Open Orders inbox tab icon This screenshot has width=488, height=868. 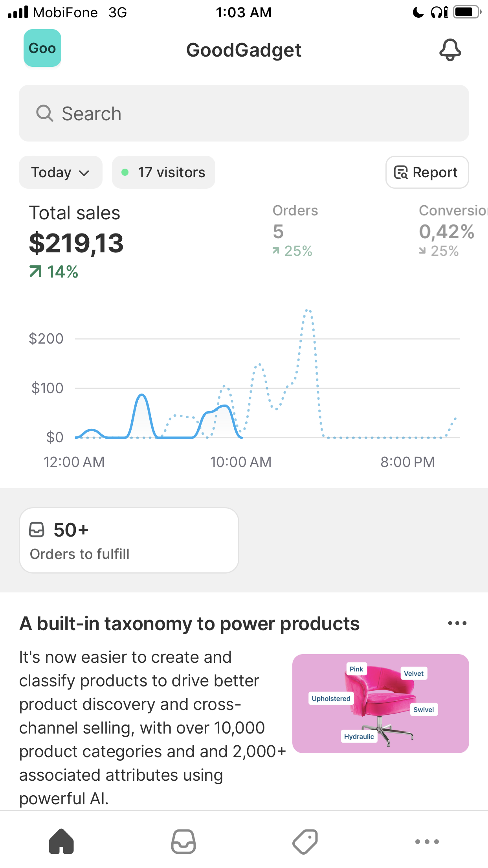[183, 841]
